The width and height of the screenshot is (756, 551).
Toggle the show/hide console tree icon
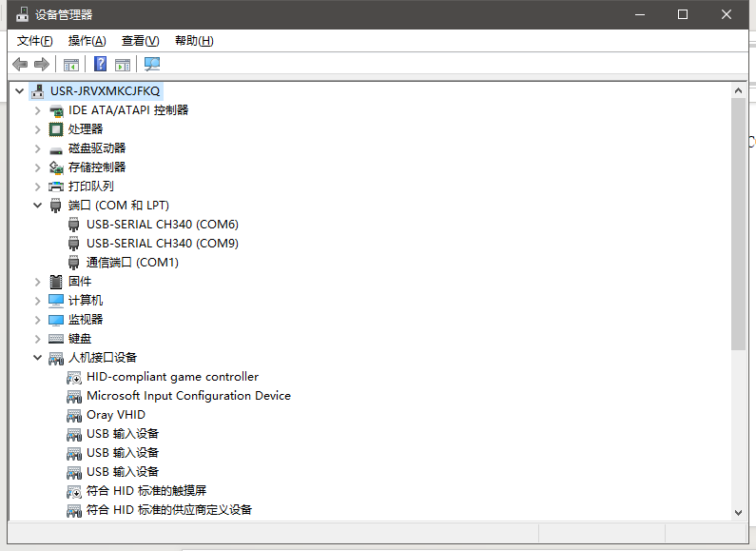[x=70, y=64]
